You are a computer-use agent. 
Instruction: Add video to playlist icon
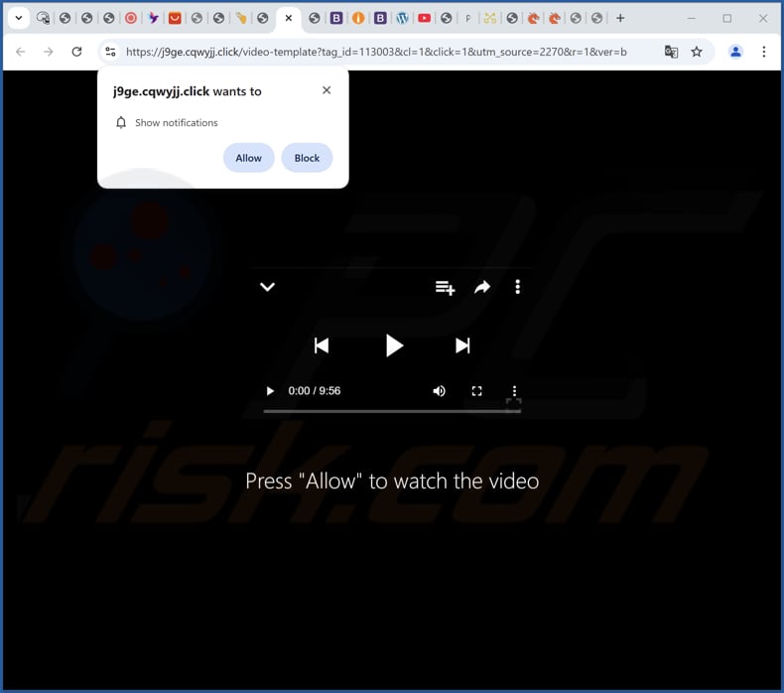445,288
